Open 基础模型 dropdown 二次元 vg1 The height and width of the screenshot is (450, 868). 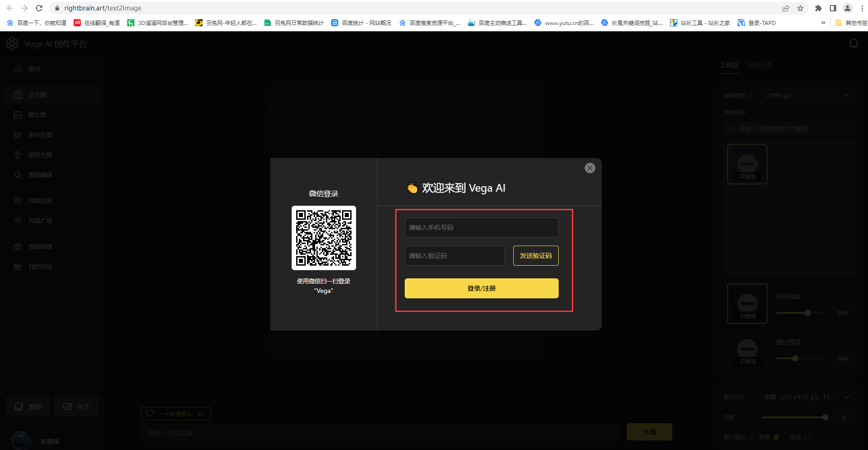[807, 95]
